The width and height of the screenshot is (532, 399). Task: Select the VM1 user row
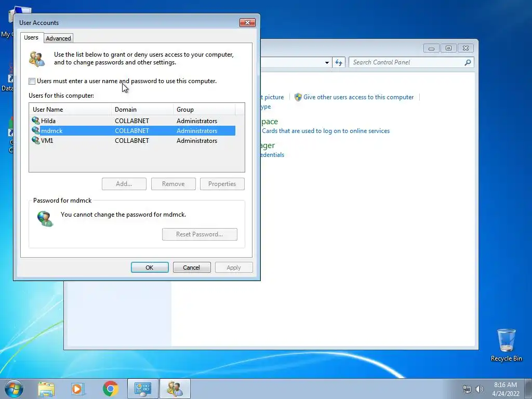coord(133,140)
